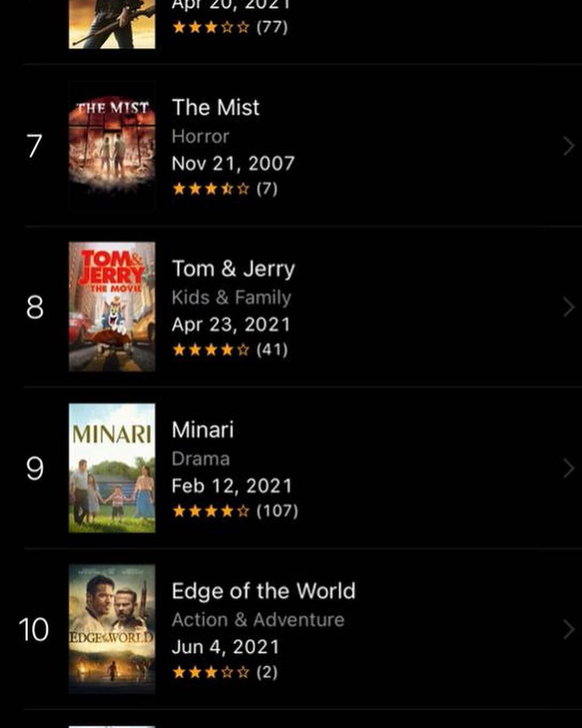The image size is (582, 728).
Task: Expand The Mist row chevron
Action: point(569,146)
